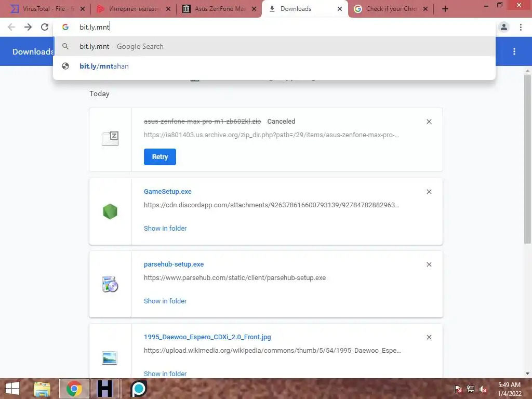The height and width of the screenshot is (399, 532).
Task: Close the Asus ZenFone tab
Action: tap(254, 9)
